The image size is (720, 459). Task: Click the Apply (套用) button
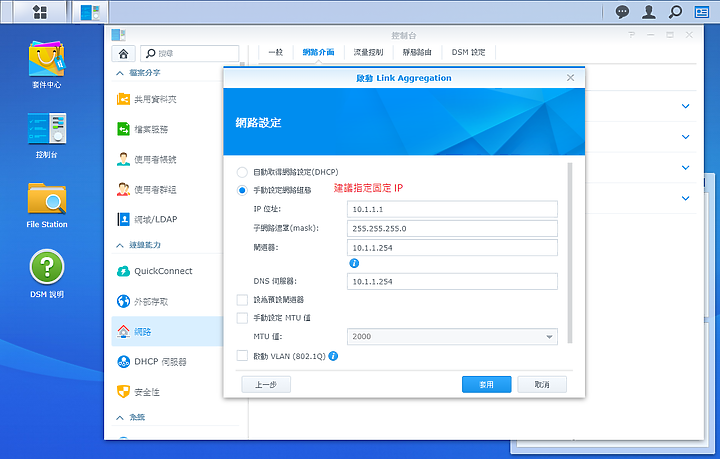click(487, 385)
